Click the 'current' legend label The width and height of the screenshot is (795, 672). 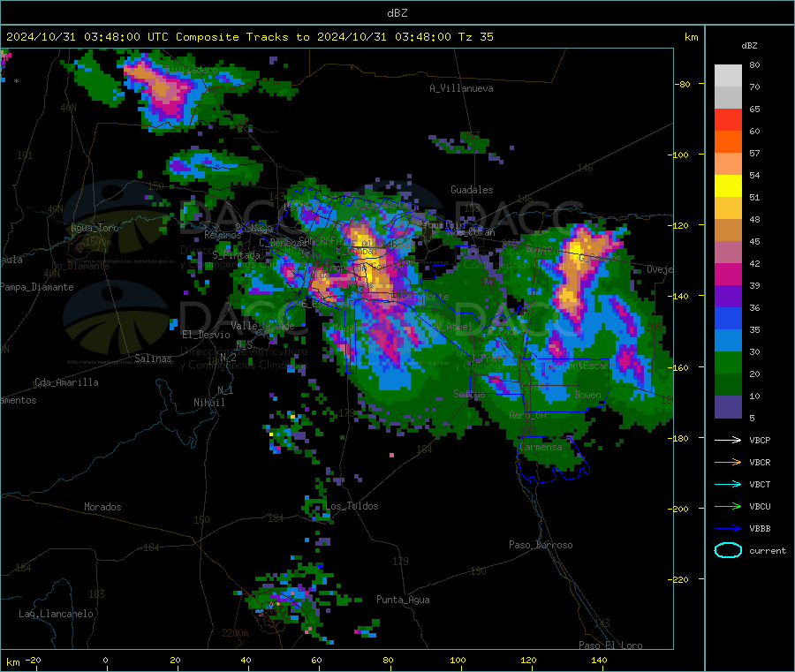767,550
